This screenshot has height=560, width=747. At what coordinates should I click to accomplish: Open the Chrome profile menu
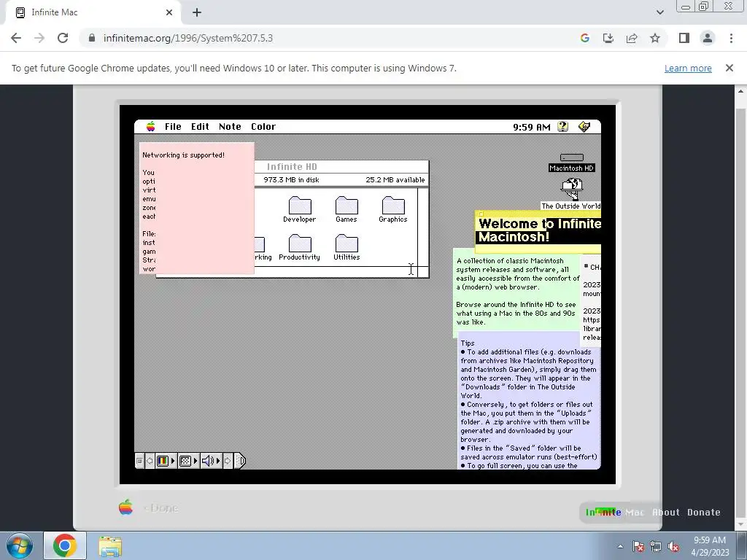[x=708, y=38]
